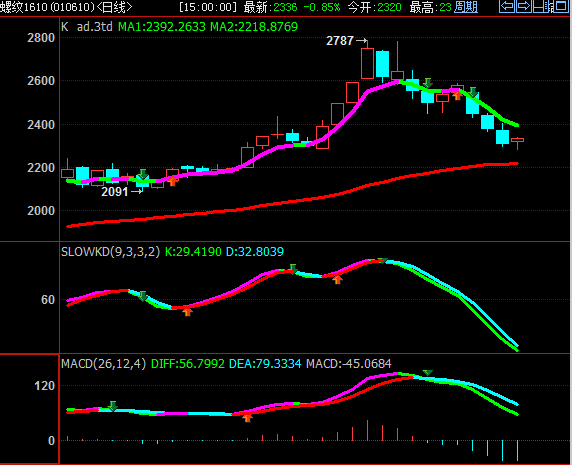Click the 60 level label in SLOWKD panel
This screenshot has width=572, height=465.
pos(48,300)
